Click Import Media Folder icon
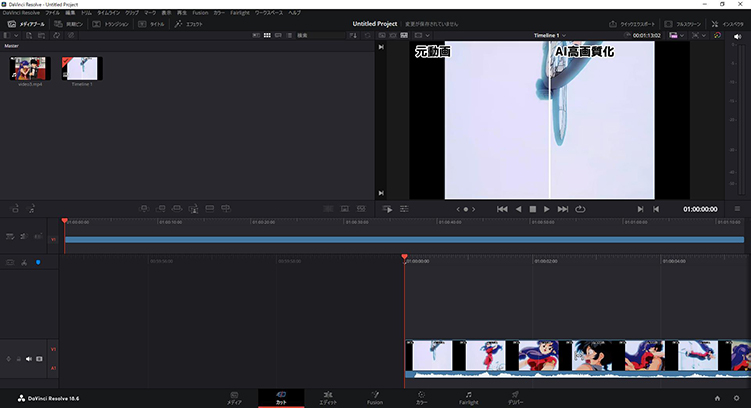 [42, 35]
